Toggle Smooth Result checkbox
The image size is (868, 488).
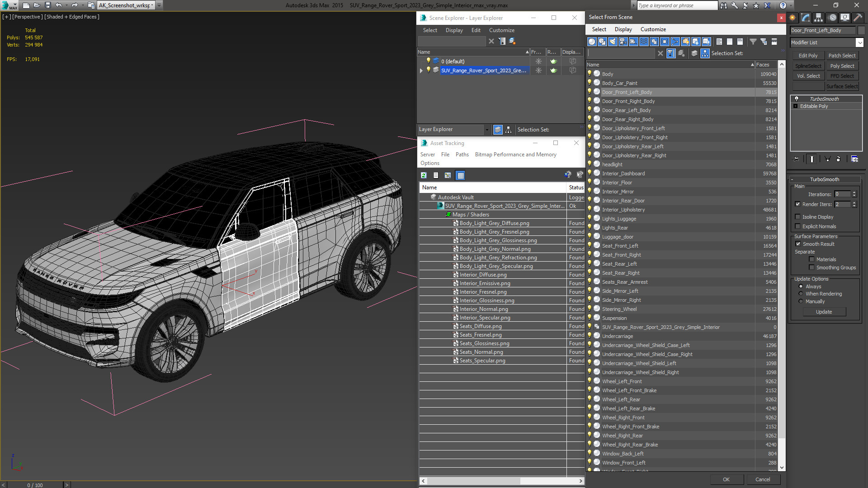798,244
